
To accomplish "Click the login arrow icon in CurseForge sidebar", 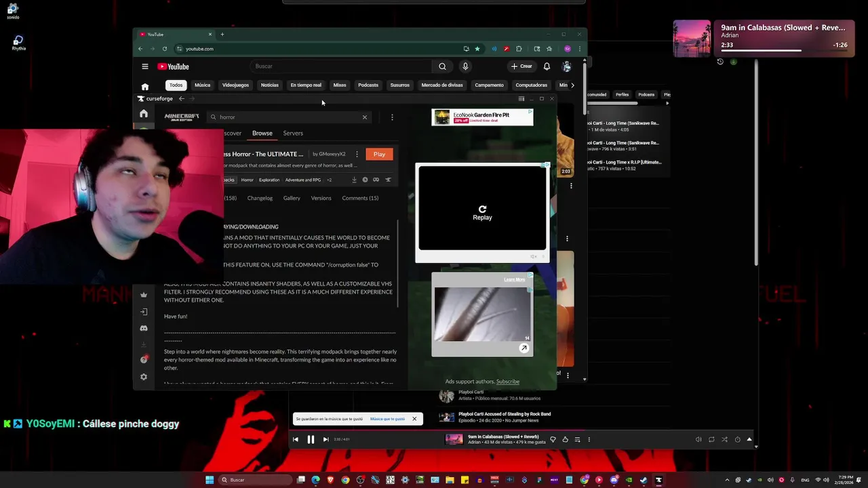I will [x=144, y=312].
